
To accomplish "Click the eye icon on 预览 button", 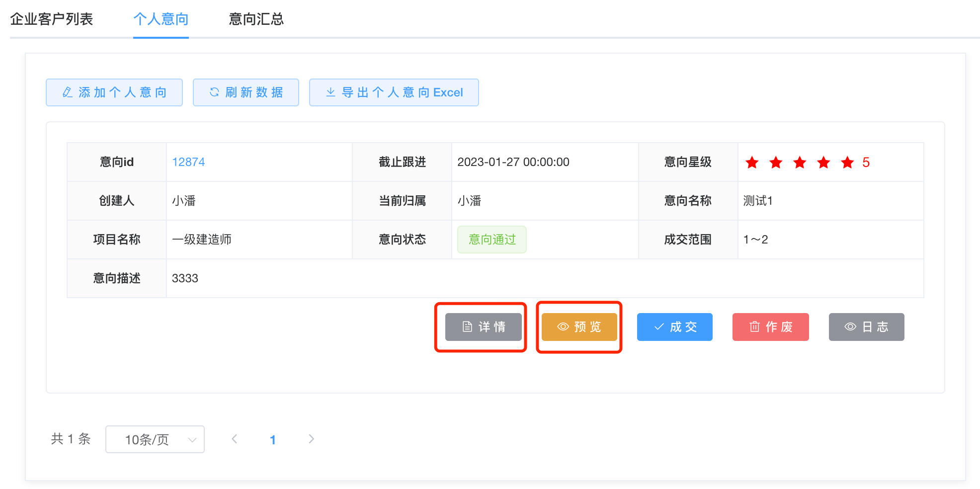I will [563, 327].
